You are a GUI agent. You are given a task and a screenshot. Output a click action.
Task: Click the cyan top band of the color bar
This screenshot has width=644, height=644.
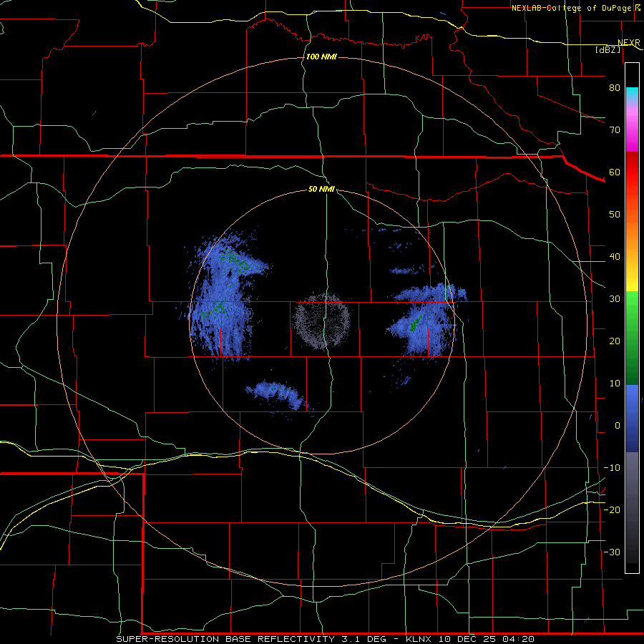pos(632,94)
